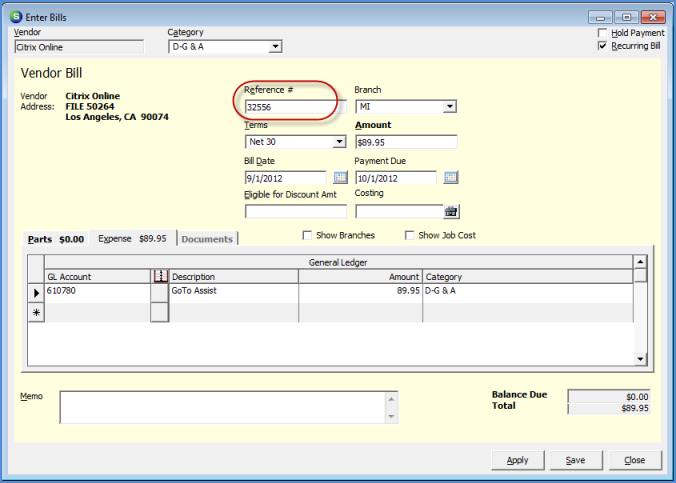This screenshot has width=676, height=483.
Task: Uncheck the Recurring Bill checkbox
Action: tap(602, 46)
